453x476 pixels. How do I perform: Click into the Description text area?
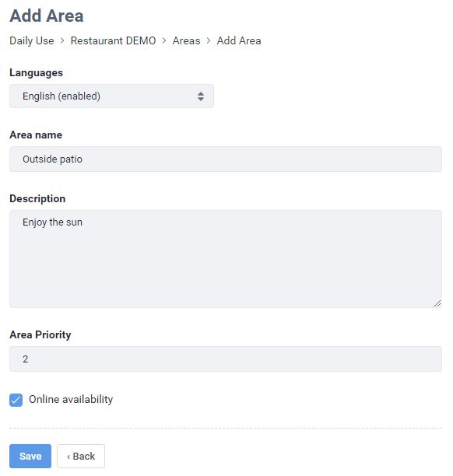(226, 259)
